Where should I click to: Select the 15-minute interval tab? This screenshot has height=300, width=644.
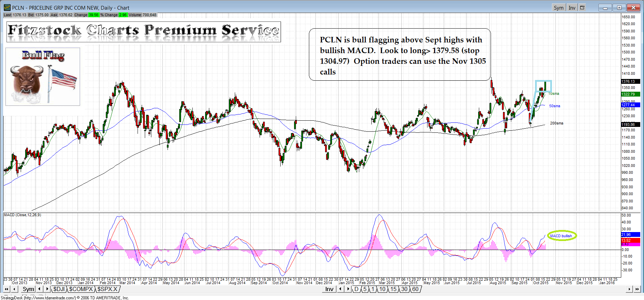(393, 289)
